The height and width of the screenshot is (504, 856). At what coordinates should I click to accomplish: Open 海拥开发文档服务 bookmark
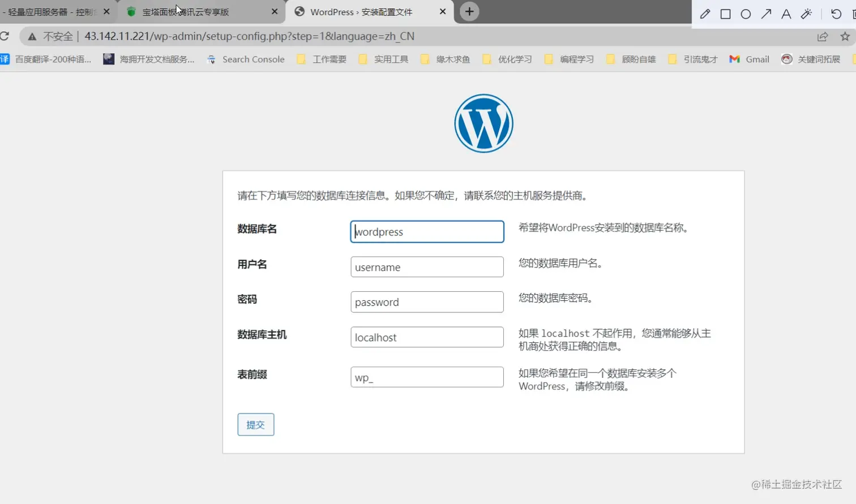coord(149,59)
